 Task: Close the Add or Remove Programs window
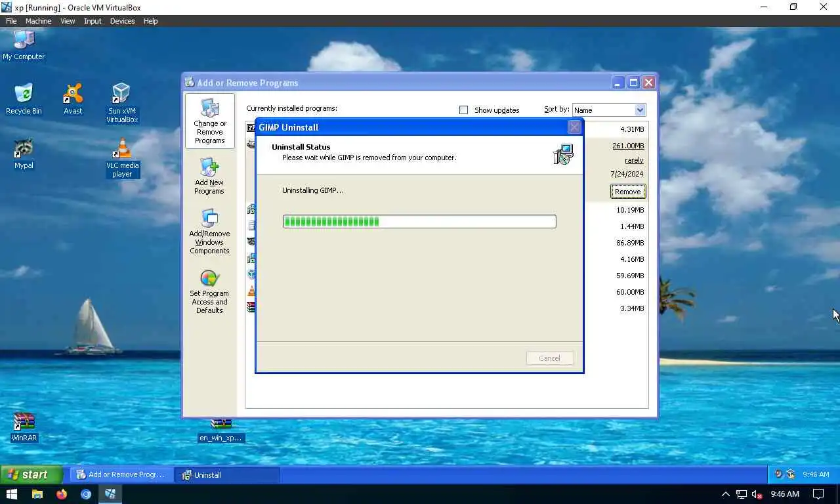tap(648, 83)
